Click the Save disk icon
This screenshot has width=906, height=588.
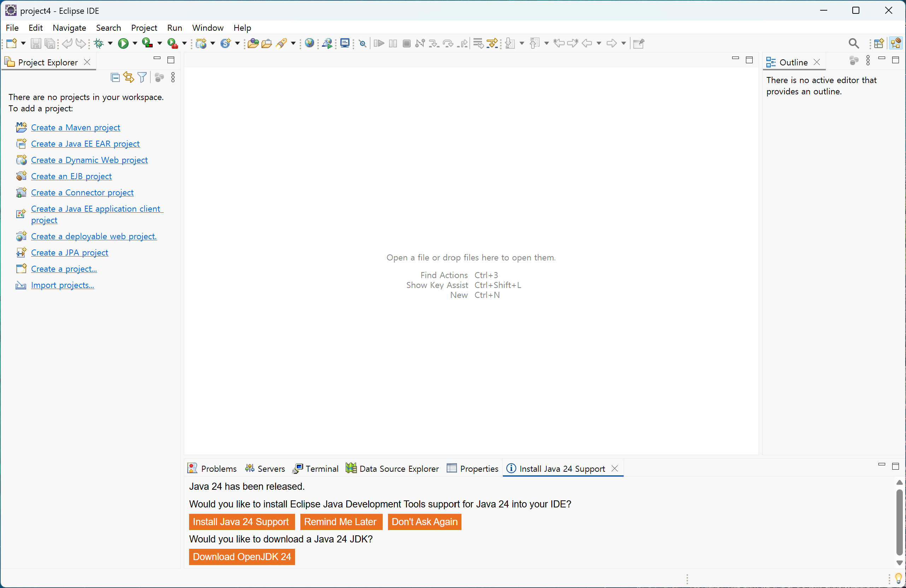36,43
